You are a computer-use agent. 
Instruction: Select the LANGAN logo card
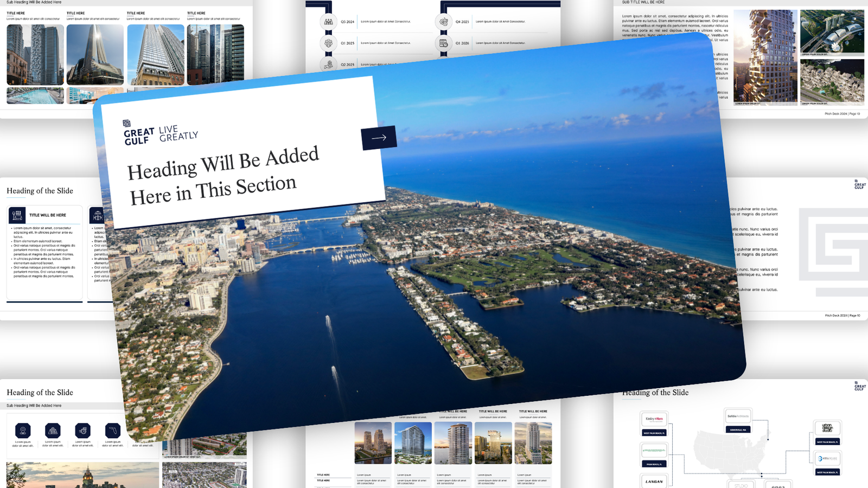coord(654,481)
